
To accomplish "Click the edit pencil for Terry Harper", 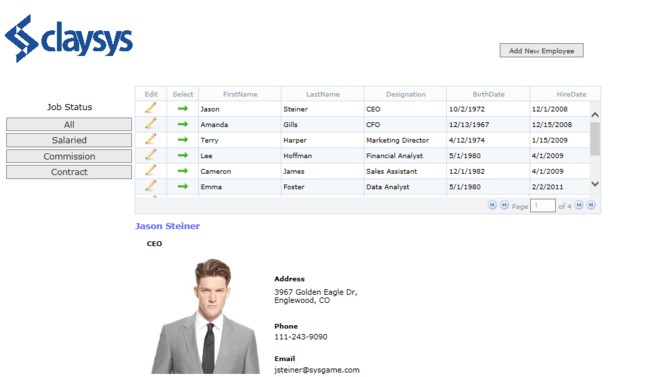I will tap(151, 139).
